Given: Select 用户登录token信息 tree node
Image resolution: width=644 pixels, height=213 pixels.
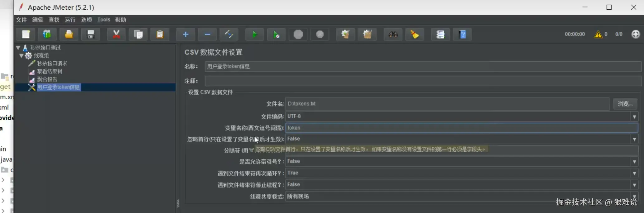Looking at the screenshot, I should point(59,87).
